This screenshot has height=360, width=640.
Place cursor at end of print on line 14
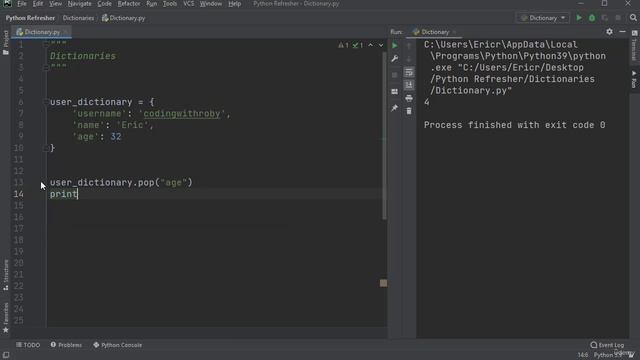coord(78,194)
